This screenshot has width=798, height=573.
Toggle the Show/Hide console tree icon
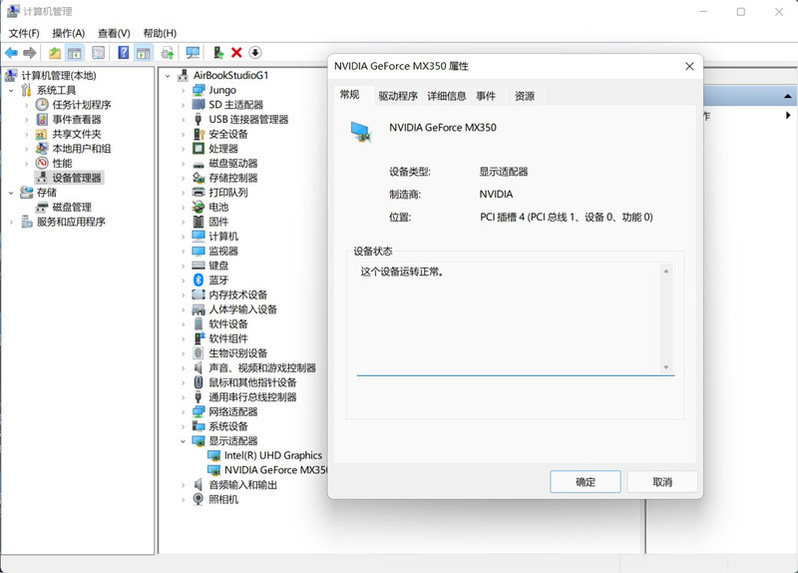click(x=75, y=52)
